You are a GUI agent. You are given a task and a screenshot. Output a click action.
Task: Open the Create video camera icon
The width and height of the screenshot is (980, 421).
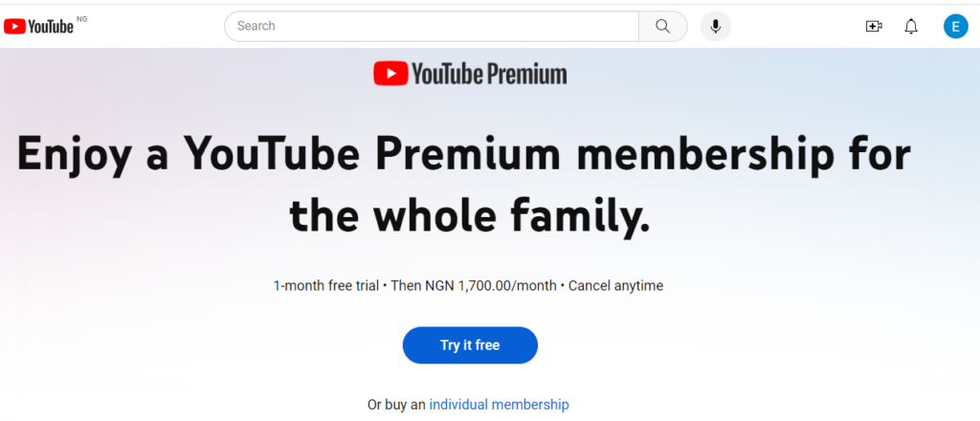(x=874, y=26)
